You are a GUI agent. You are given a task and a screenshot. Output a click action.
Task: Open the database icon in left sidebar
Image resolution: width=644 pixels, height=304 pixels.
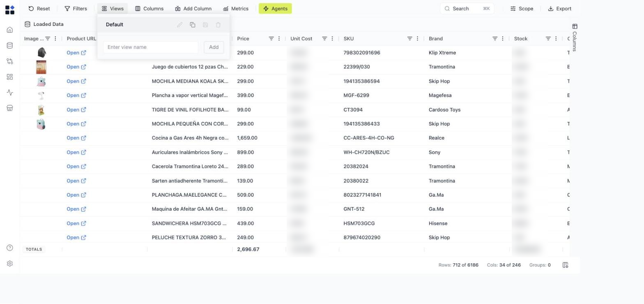pyautogui.click(x=10, y=46)
